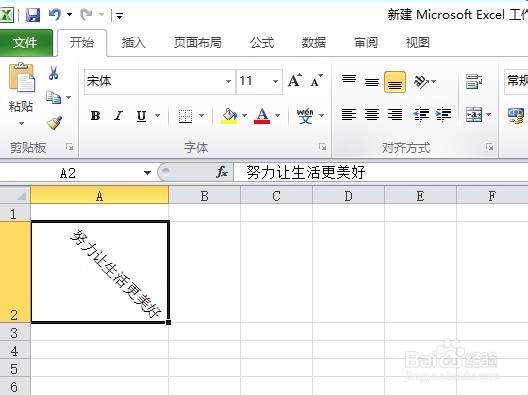Select column A header

(100, 196)
